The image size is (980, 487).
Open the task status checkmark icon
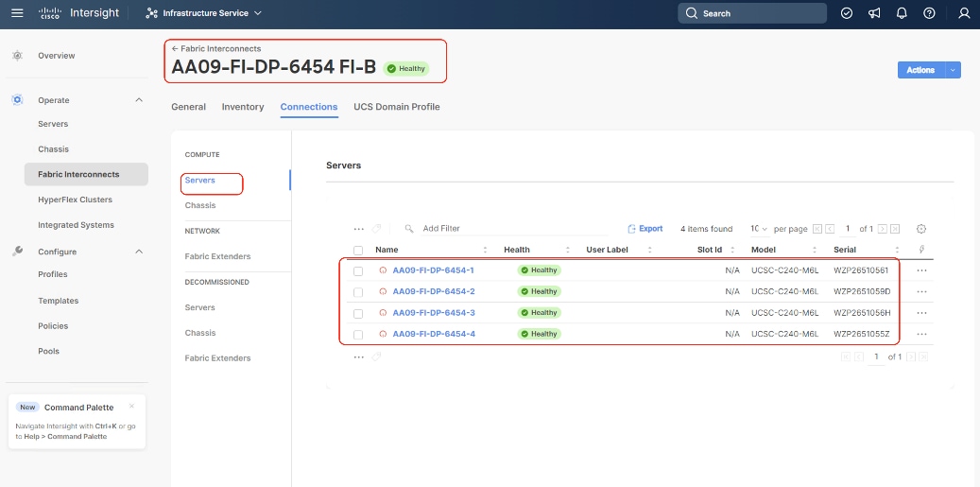coord(847,13)
